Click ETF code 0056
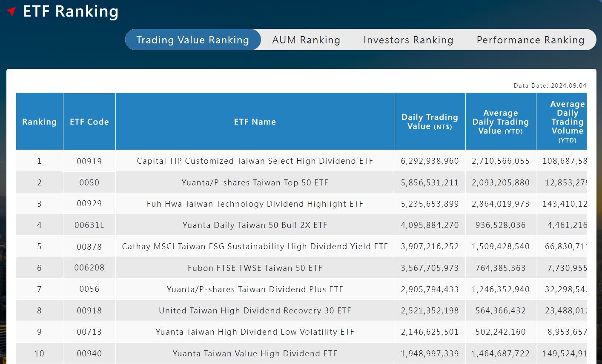 tap(89, 289)
